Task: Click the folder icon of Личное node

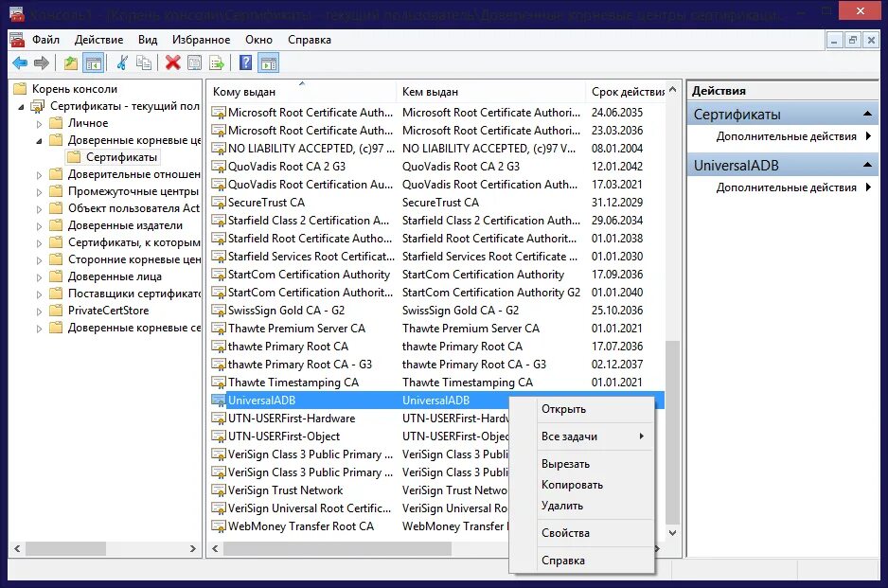Action: click(56, 123)
